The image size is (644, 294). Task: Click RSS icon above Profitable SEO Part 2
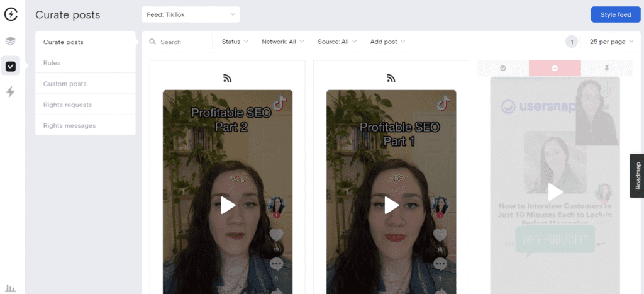(227, 78)
